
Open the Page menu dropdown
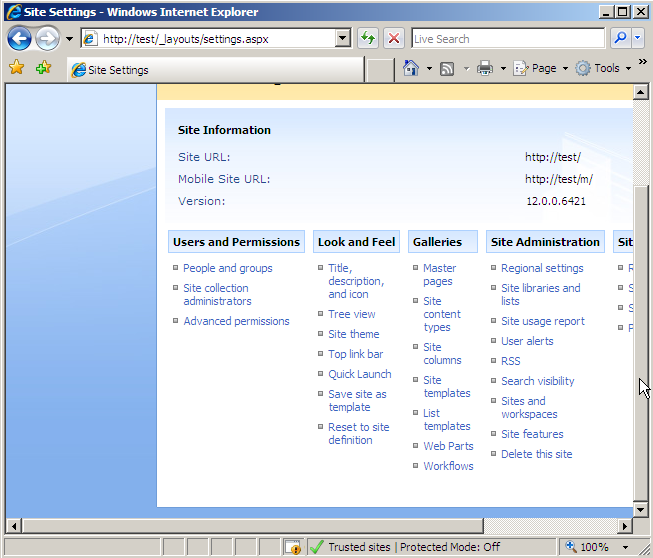[x=540, y=68]
